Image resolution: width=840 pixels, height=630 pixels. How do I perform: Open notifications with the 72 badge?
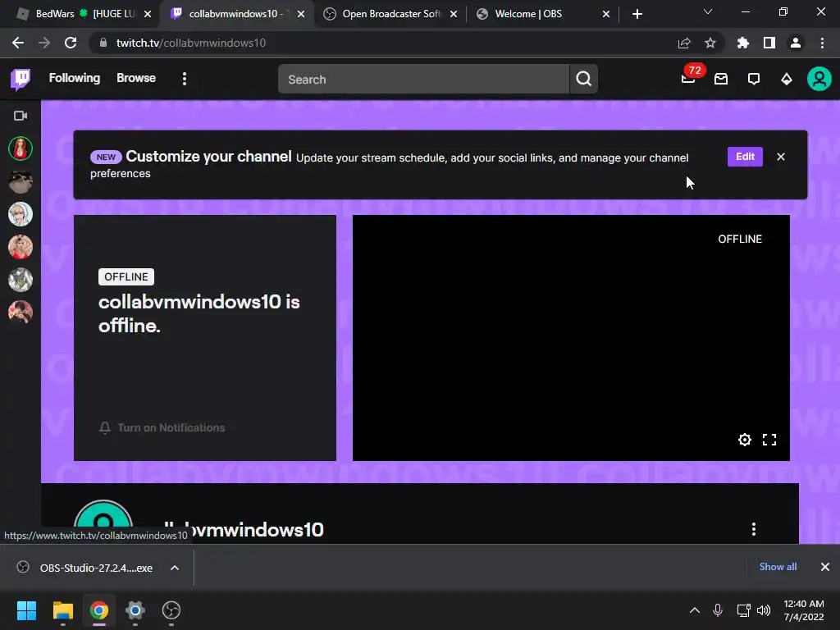688,79
